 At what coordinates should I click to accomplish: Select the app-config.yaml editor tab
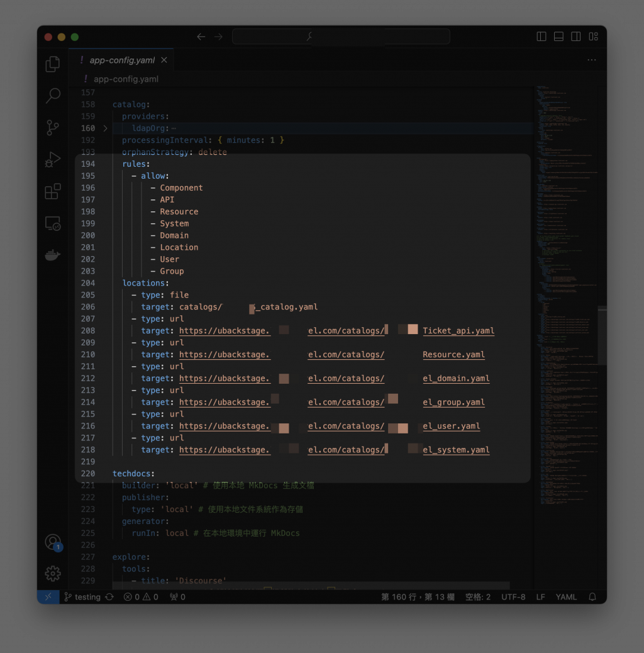(121, 60)
